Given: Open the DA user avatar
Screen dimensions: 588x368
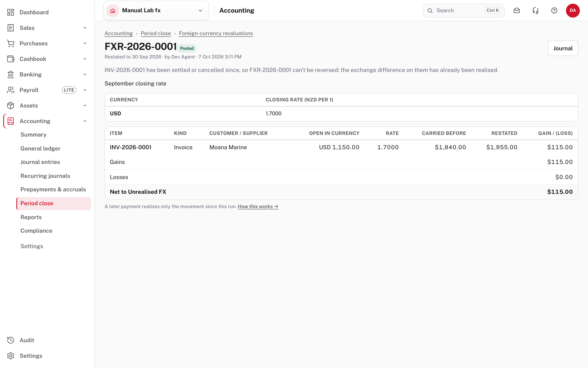Looking at the screenshot, I should click(x=573, y=10).
